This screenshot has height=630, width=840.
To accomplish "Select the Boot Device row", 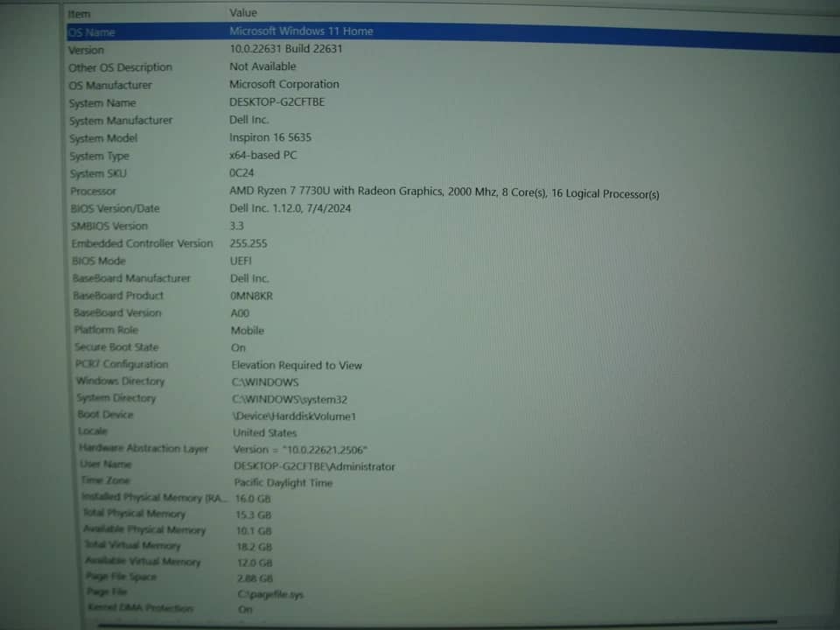I will pyautogui.click(x=105, y=414).
